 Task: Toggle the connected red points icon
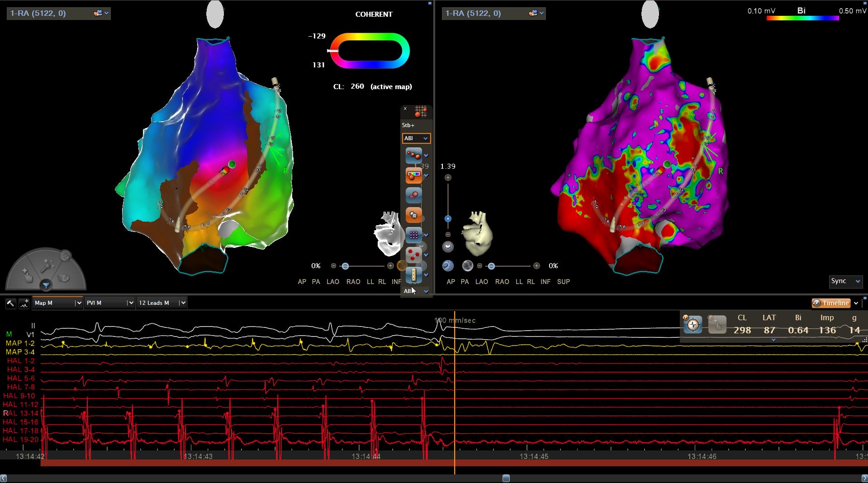(x=413, y=156)
